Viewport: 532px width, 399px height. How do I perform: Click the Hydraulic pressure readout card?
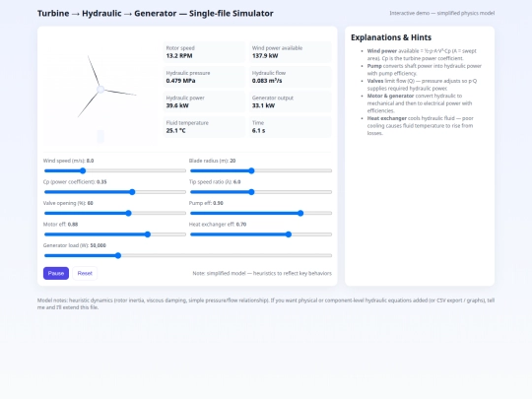[204, 77]
